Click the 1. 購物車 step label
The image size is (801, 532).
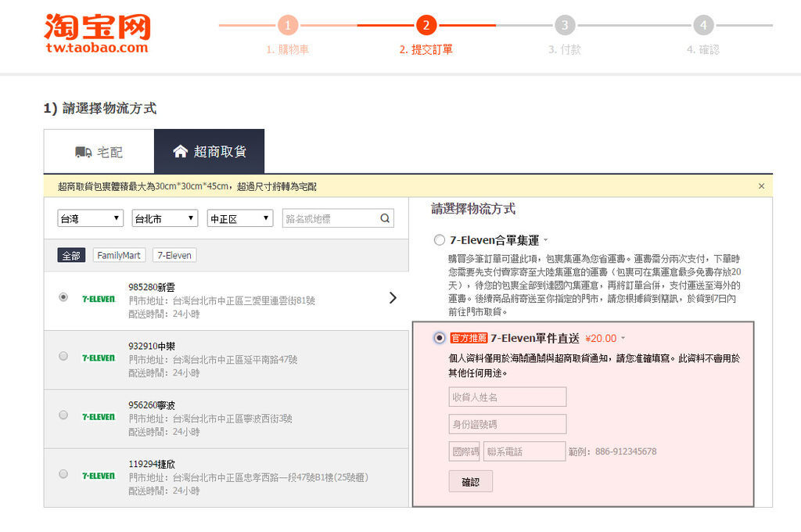[x=288, y=49]
